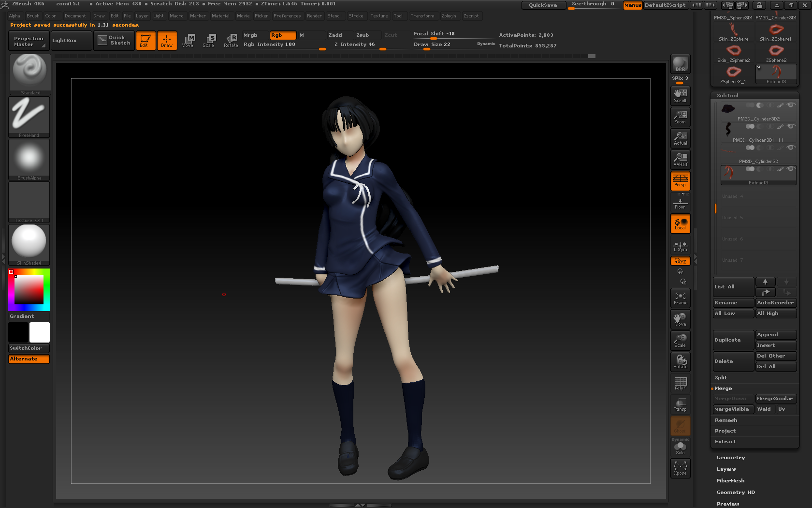This screenshot has height=508, width=812.
Task: Expand the Remesh section
Action: 726,420
